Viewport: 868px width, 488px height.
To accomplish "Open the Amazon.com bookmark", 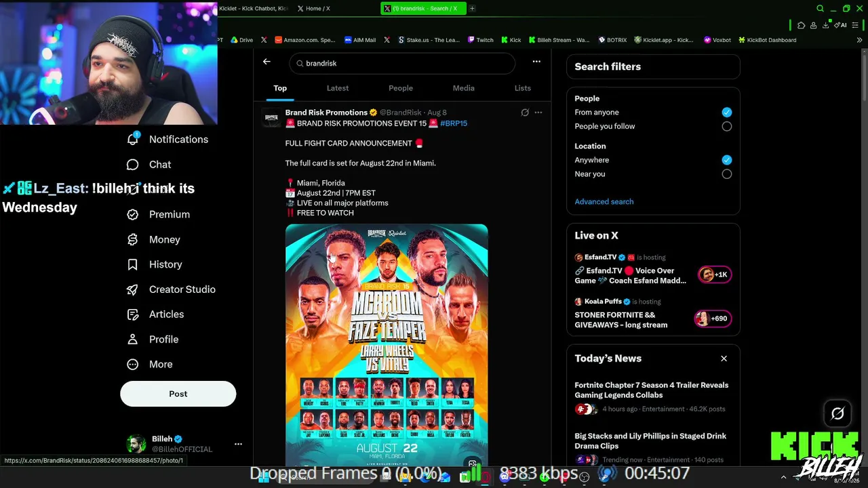I will coord(305,40).
